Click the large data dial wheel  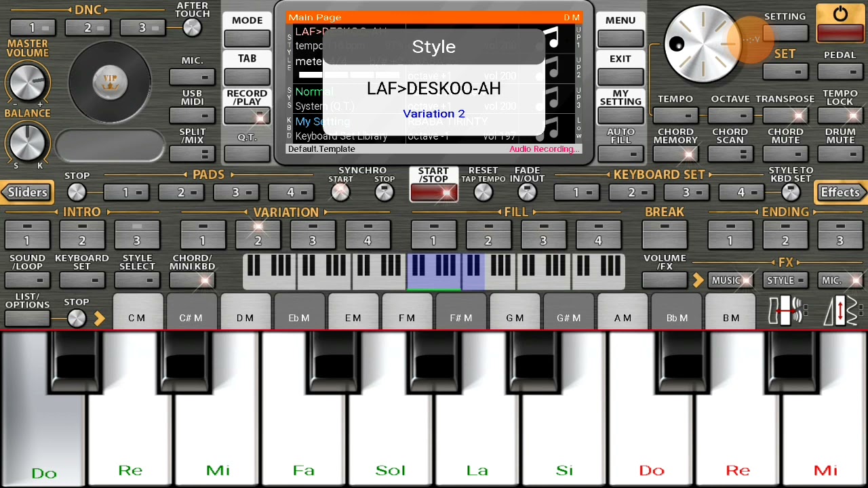click(703, 45)
